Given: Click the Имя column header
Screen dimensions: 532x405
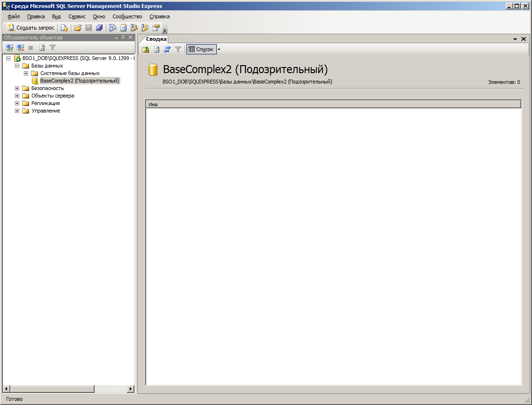Looking at the screenshot, I should point(333,105).
